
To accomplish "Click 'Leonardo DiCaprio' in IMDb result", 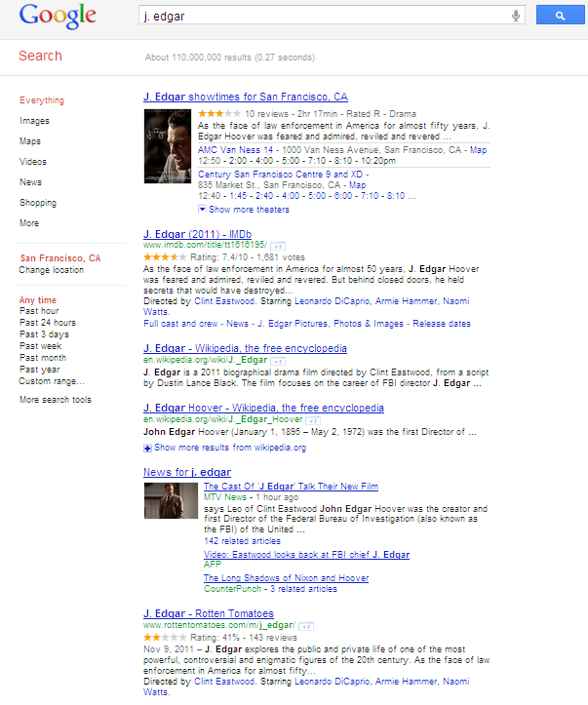I will click(x=333, y=300).
